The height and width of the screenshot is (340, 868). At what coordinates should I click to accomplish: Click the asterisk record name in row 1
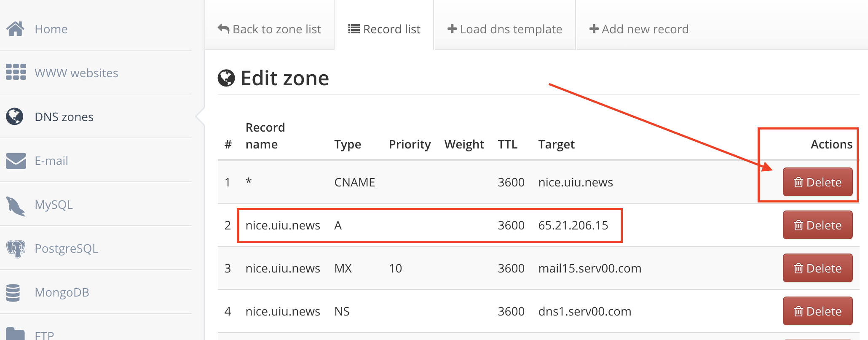[x=249, y=181]
